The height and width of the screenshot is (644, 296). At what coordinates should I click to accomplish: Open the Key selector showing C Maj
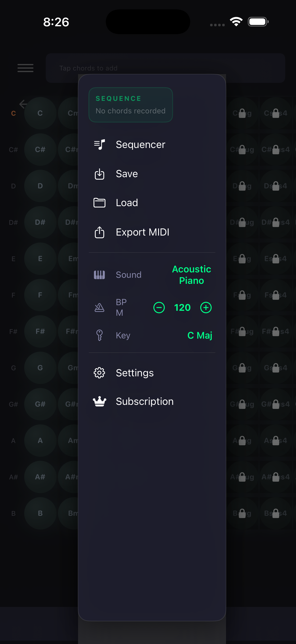click(200, 335)
